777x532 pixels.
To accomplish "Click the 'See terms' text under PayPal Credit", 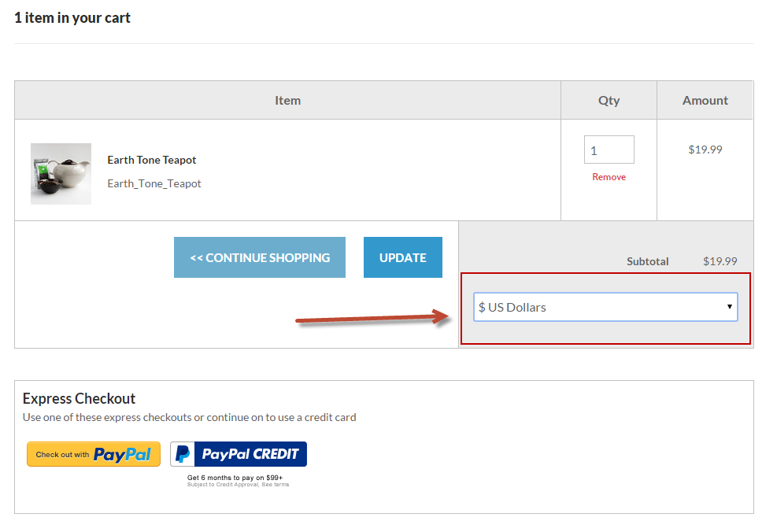I will click(276, 485).
